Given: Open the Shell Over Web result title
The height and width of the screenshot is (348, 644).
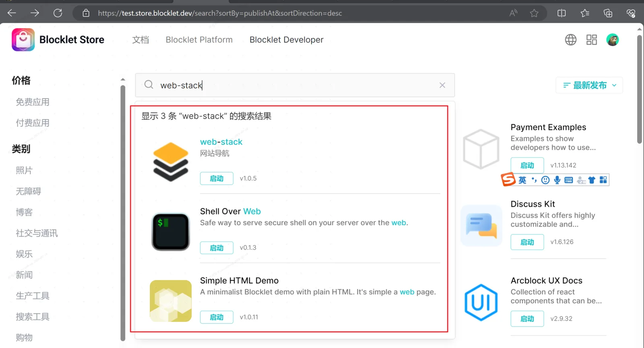Looking at the screenshot, I should click(x=230, y=212).
